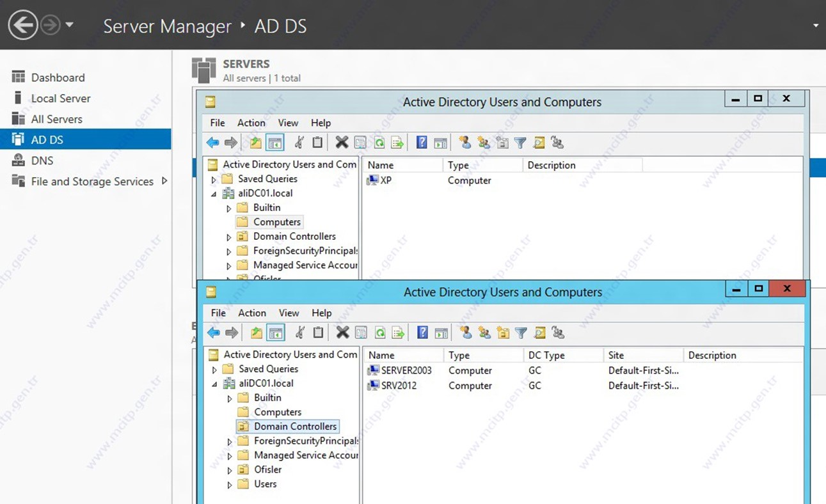826x504 pixels.
Task: Expand Builtin folder in front window tree
Action: coord(230,398)
